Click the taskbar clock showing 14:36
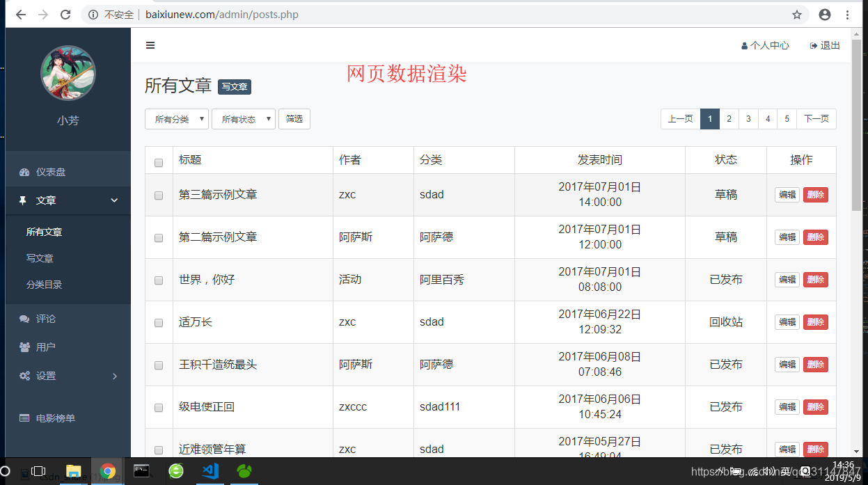 tap(843, 465)
